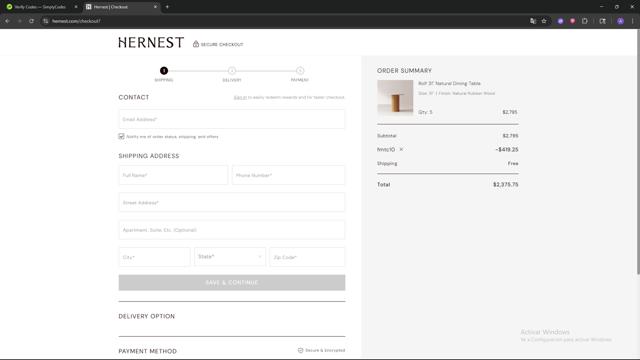
Task: Switch to the Verify Codes SimplyCodes tab
Action: click(x=40, y=7)
